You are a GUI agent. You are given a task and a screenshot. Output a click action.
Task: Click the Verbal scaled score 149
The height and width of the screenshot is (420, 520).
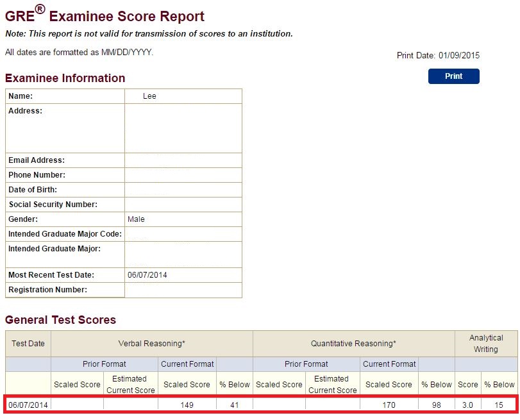(x=187, y=405)
